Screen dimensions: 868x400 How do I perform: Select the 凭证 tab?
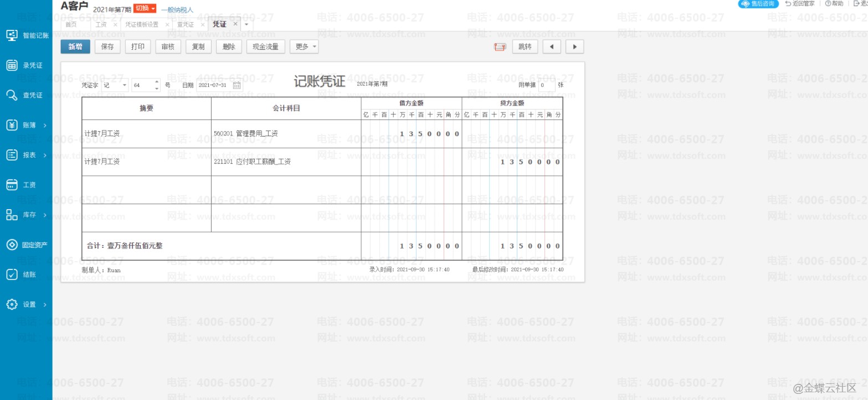[219, 24]
